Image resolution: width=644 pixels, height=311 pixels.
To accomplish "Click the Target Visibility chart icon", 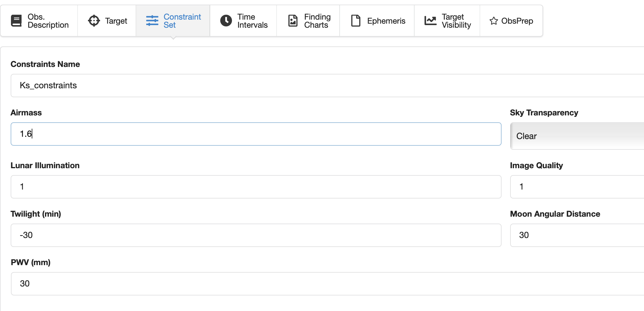I will [x=430, y=21].
